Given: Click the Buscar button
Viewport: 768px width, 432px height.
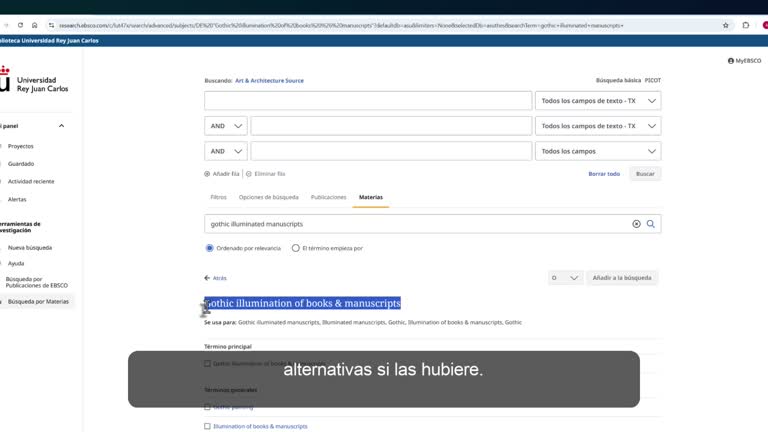Looking at the screenshot, I should coord(645,174).
